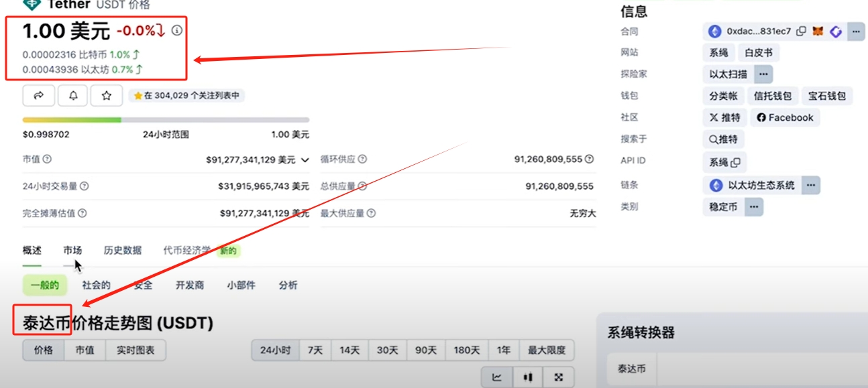
Task: Click the info icon next to 最大供应量
Action: tap(371, 213)
